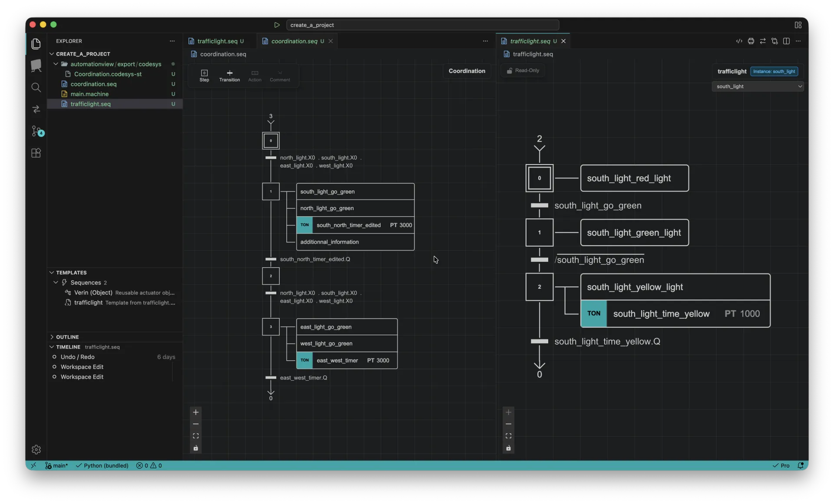This screenshot has width=834, height=504.
Task: Zoom in on the coordination diagram
Action: 195,412
